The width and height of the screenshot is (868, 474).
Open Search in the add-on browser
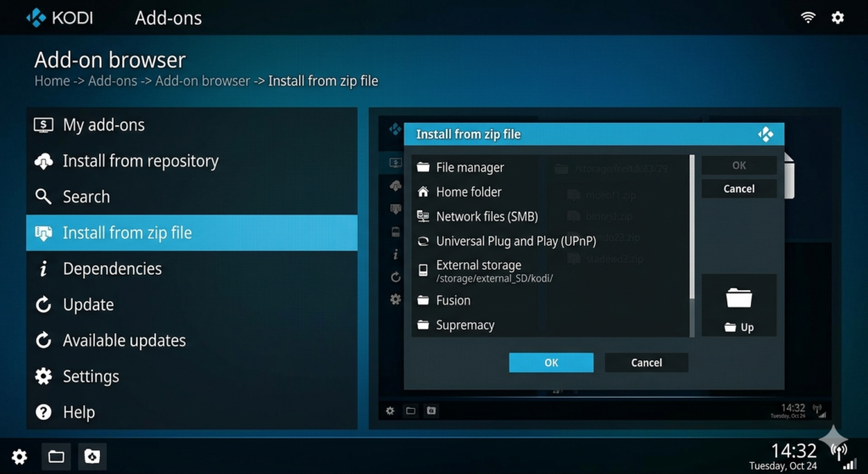(192, 197)
